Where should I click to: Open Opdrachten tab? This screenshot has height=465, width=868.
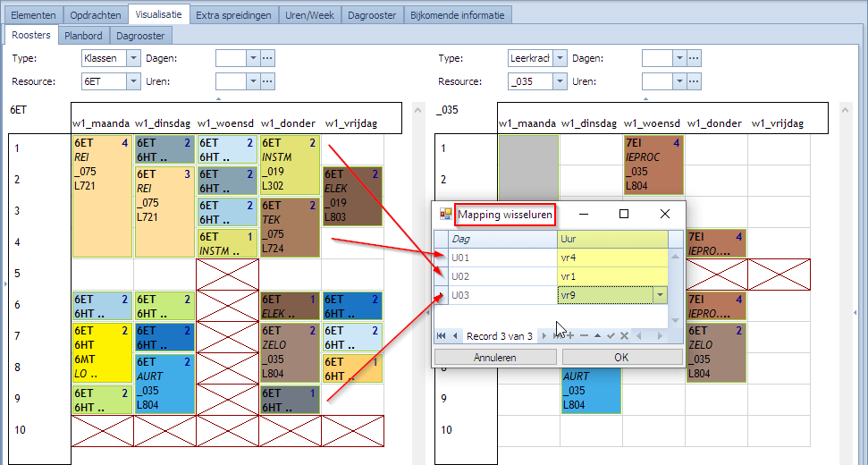click(96, 15)
